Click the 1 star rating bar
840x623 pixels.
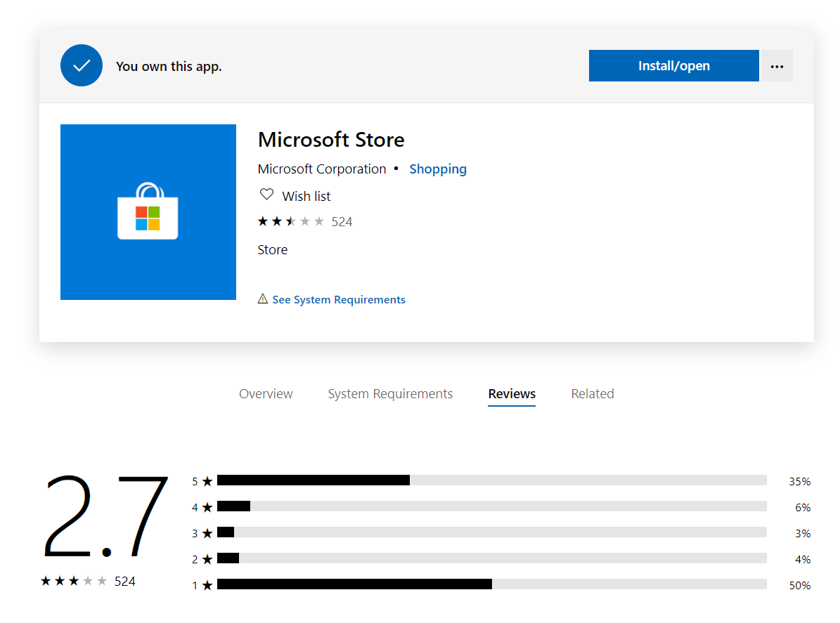click(x=492, y=584)
